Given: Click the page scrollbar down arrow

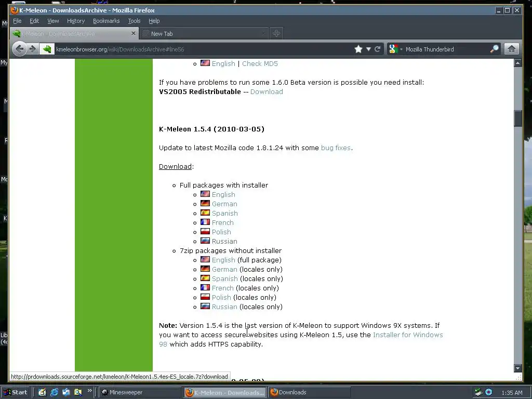Looking at the screenshot, I should point(518,368).
